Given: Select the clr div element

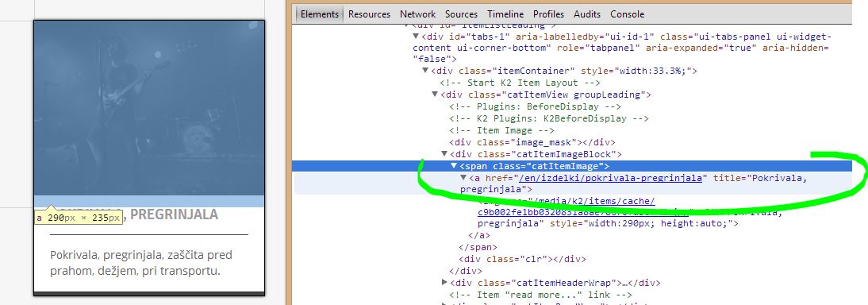Looking at the screenshot, I should 522,259.
